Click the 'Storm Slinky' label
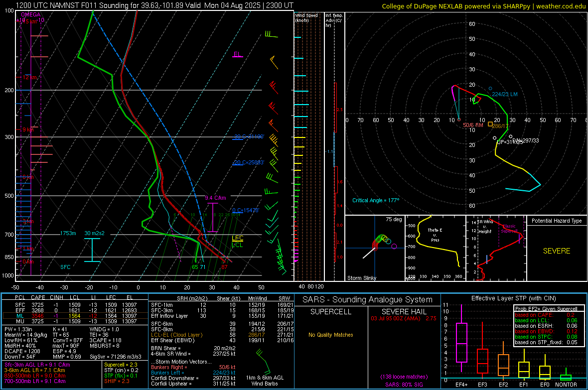The image size is (588, 390). pyautogui.click(x=361, y=278)
